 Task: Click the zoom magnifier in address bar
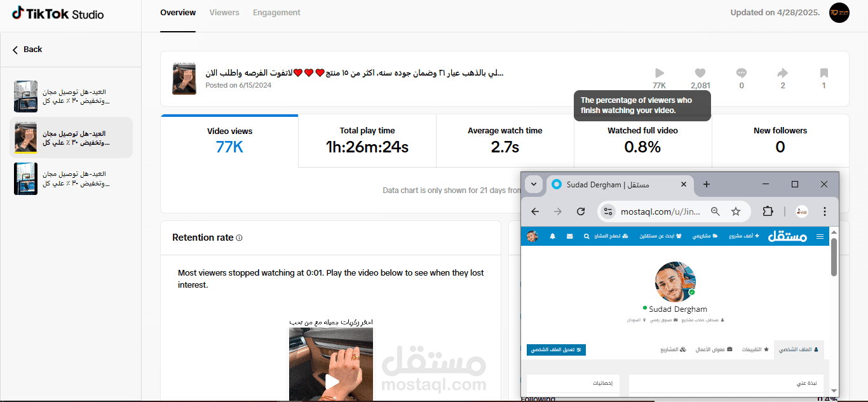click(715, 211)
